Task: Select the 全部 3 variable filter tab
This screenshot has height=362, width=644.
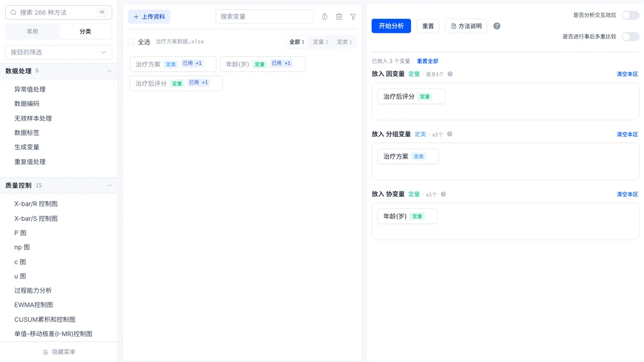Action: point(297,42)
